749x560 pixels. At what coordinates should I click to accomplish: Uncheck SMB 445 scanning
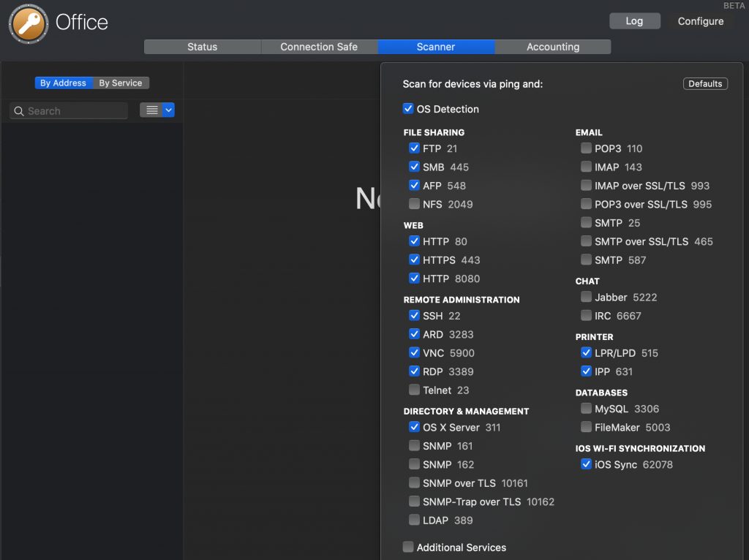coord(414,167)
